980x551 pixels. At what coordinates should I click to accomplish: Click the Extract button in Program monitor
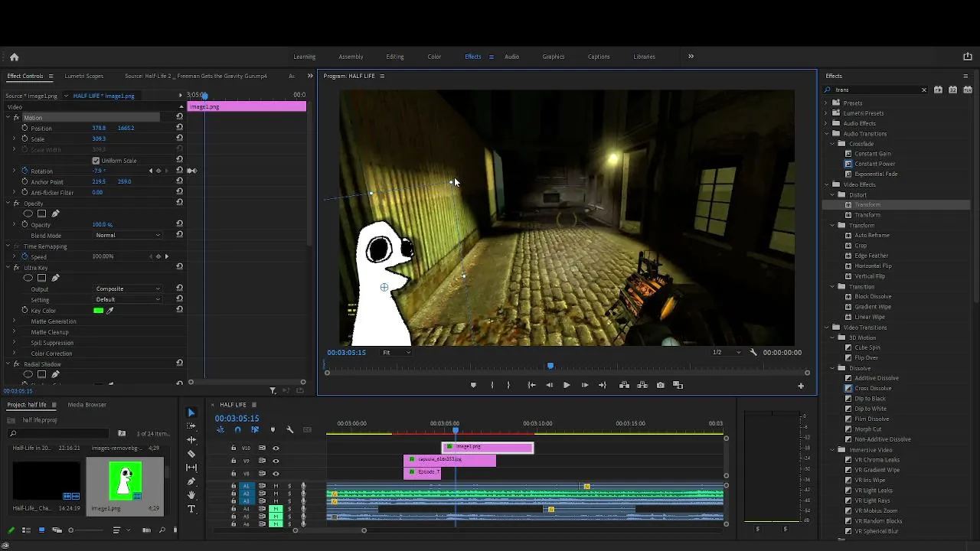click(642, 385)
